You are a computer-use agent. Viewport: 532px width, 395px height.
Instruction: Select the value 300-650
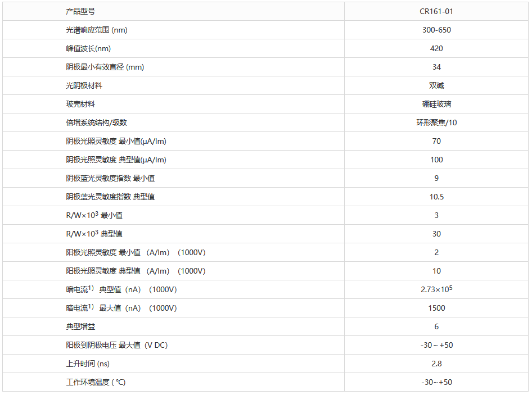pyautogui.click(x=436, y=30)
